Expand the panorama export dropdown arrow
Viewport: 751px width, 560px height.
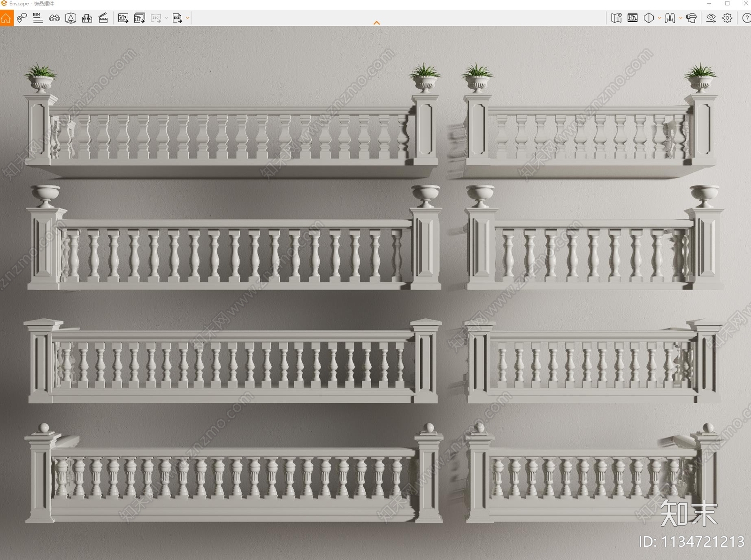pyautogui.click(x=166, y=18)
